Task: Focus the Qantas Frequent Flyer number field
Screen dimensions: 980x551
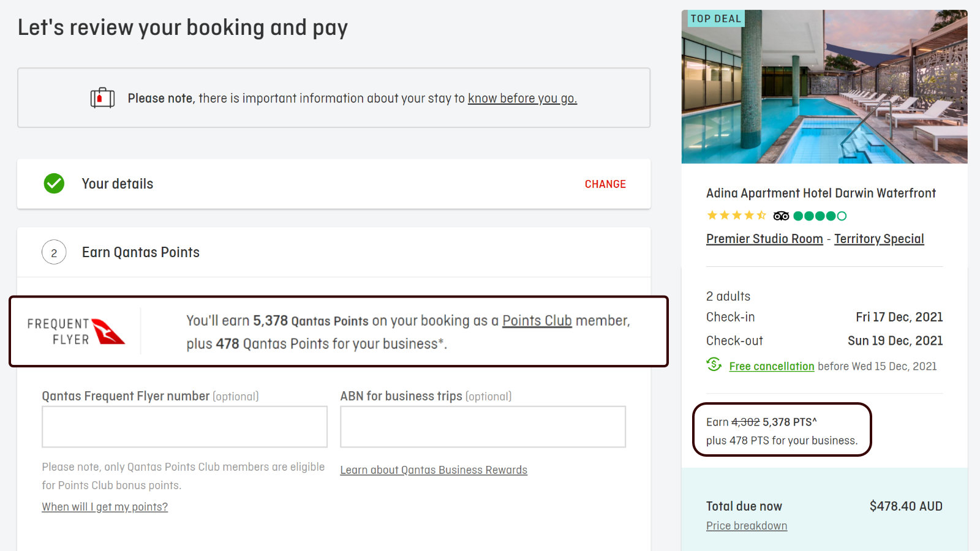Action: point(184,427)
